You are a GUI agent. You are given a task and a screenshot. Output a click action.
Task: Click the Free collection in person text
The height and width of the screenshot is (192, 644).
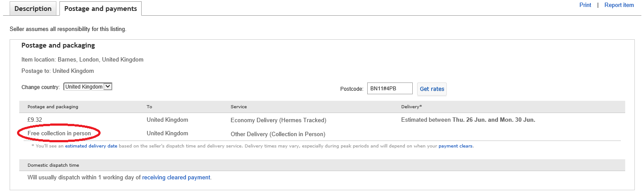tap(59, 134)
